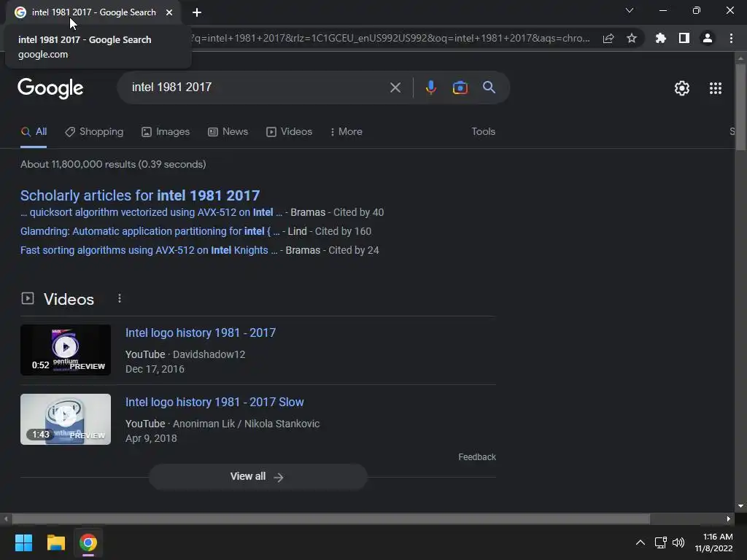Click Chrome icon in taskbar
Image resolution: width=747 pixels, height=560 pixels.
(88, 542)
